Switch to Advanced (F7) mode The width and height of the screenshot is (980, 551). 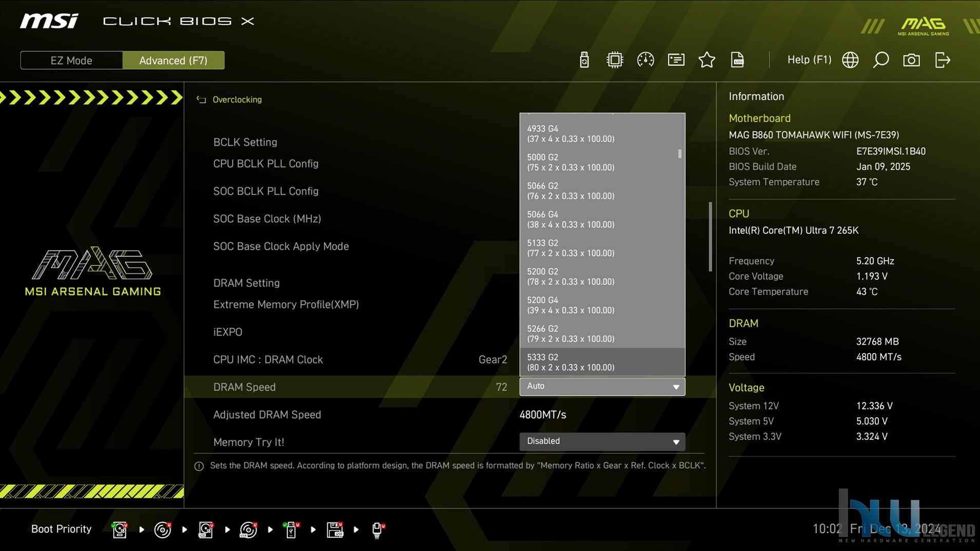173,61
